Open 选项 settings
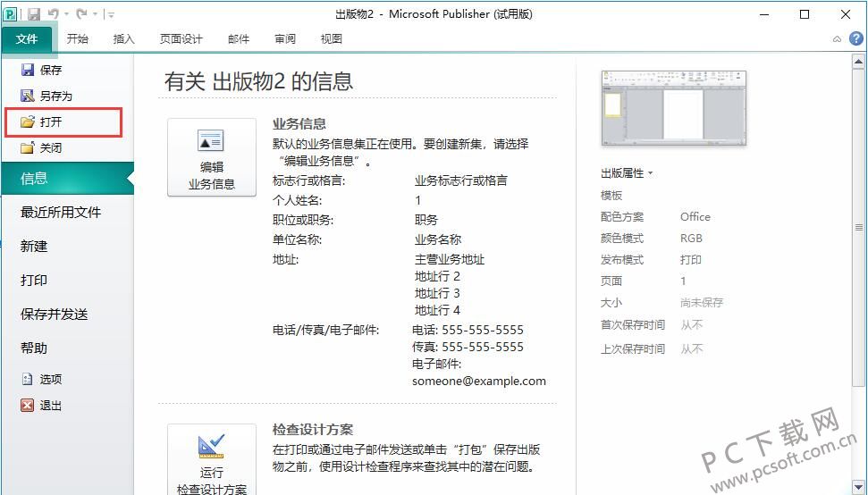The width and height of the screenshot is (868, 495). 41,379
